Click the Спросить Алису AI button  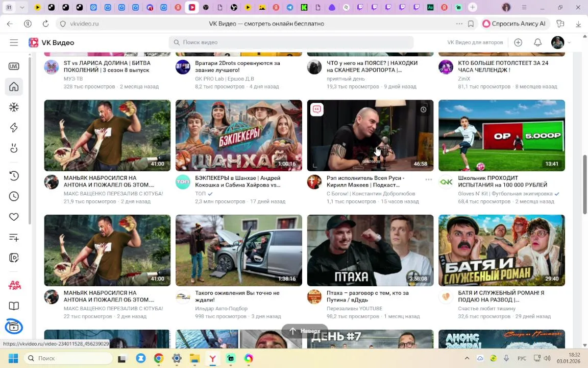515,24
